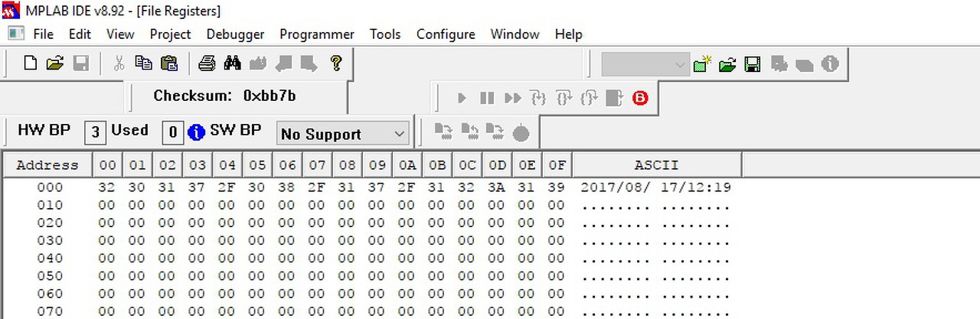Click the New File icon
The image size is (980, 319).
click(x=30, y=63)
